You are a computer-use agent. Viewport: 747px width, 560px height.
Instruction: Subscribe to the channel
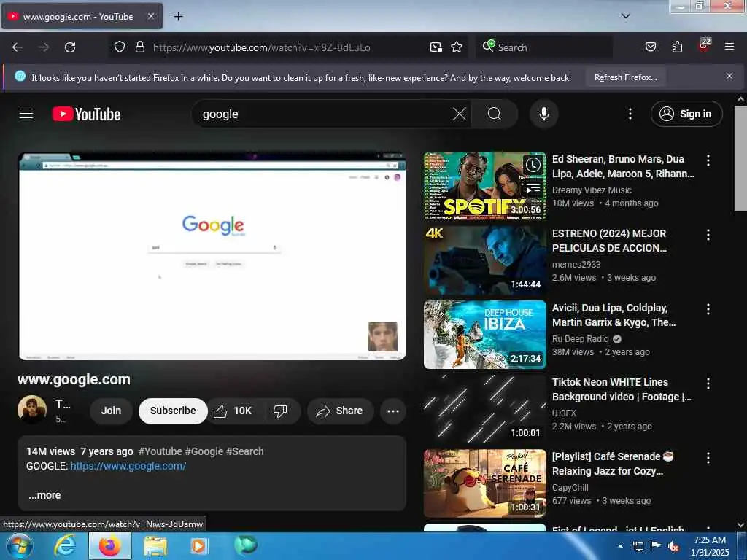[x=173, y=411]
